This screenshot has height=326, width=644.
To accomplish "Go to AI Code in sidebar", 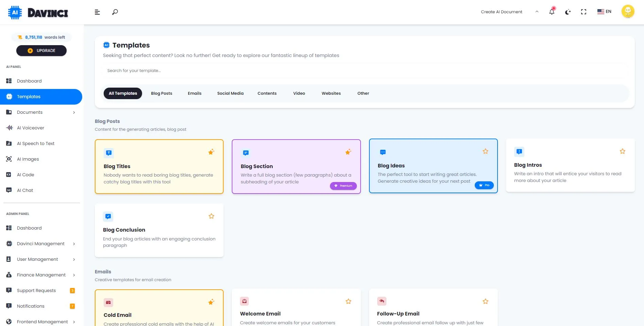I will point(25,175).
